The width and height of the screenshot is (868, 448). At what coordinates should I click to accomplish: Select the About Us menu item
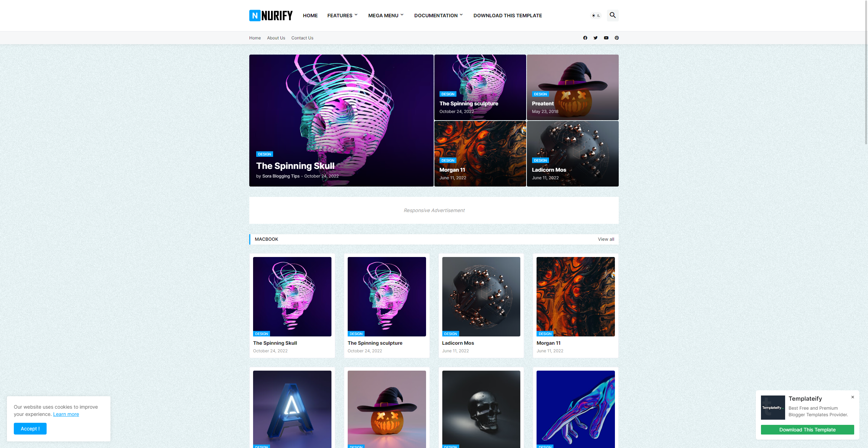coord(276,38)
